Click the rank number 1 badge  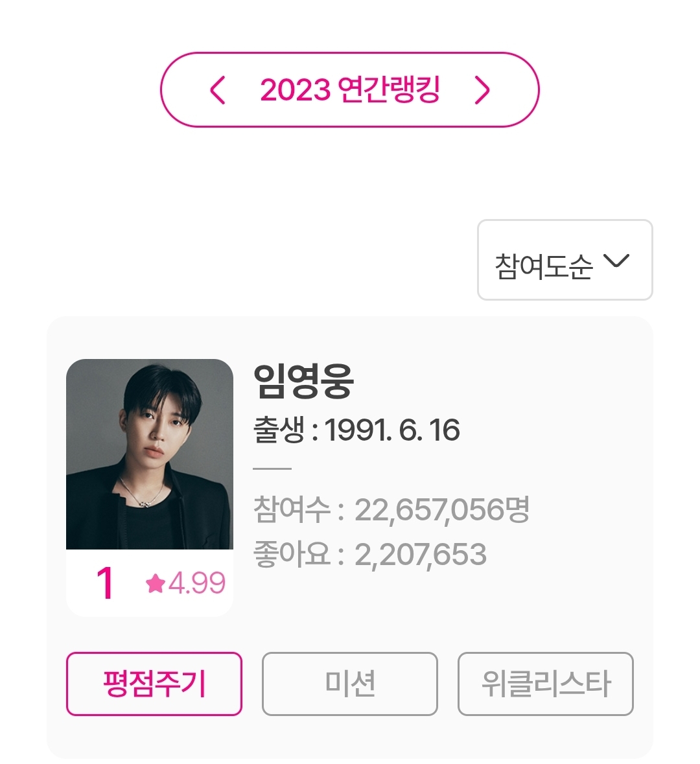click(x=105, y=583)
